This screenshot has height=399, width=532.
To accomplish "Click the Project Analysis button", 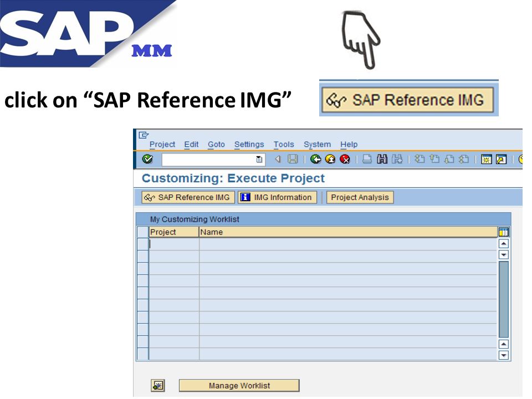I will tap(360, 197).
